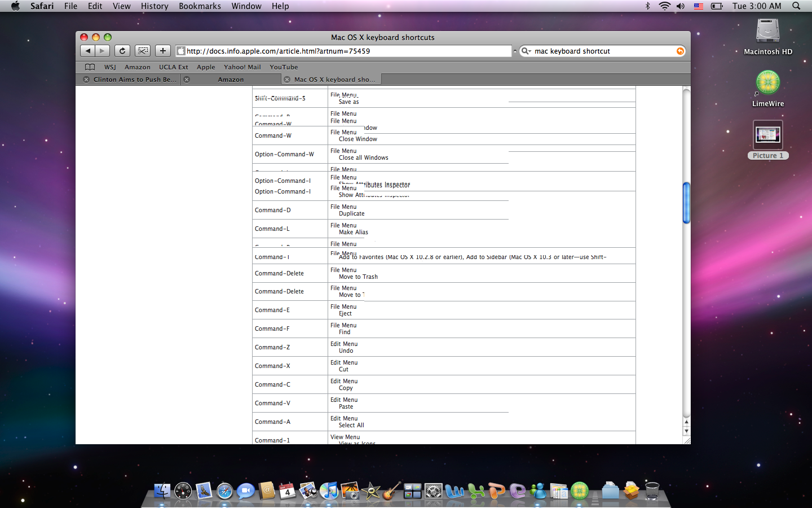This screenshot has height=508, width=812.
Task: Open Finder from the Dock
Action: click(162, 491)
